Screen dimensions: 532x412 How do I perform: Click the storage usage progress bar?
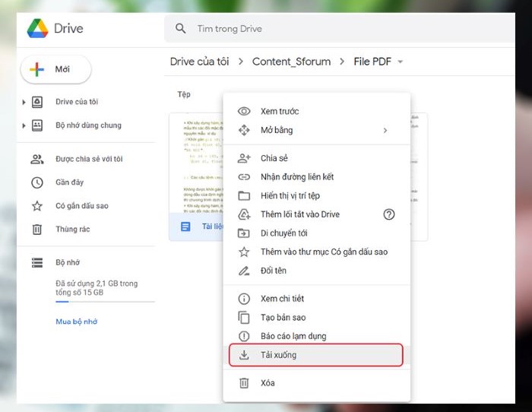[105, 301]
